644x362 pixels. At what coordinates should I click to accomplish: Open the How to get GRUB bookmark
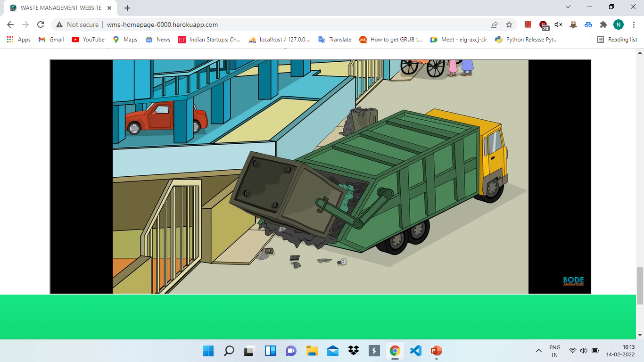[x=391, y=40]
